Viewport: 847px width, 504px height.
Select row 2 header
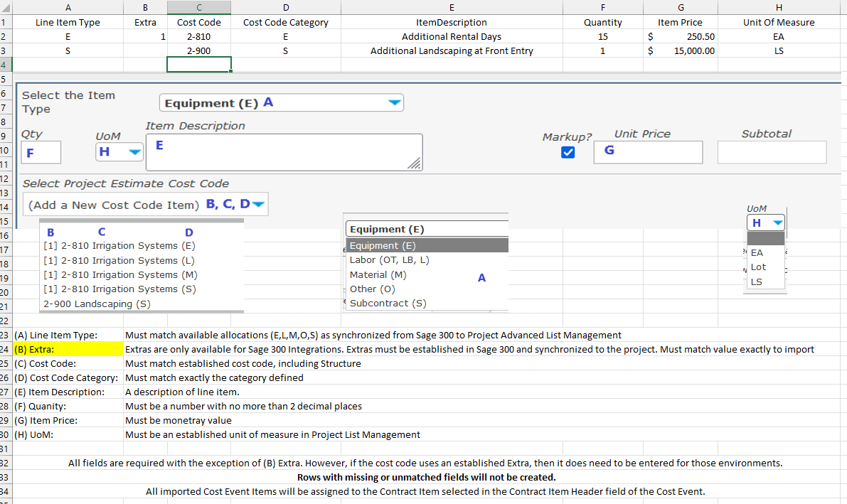pyautogui.click(x=6, y=36)
